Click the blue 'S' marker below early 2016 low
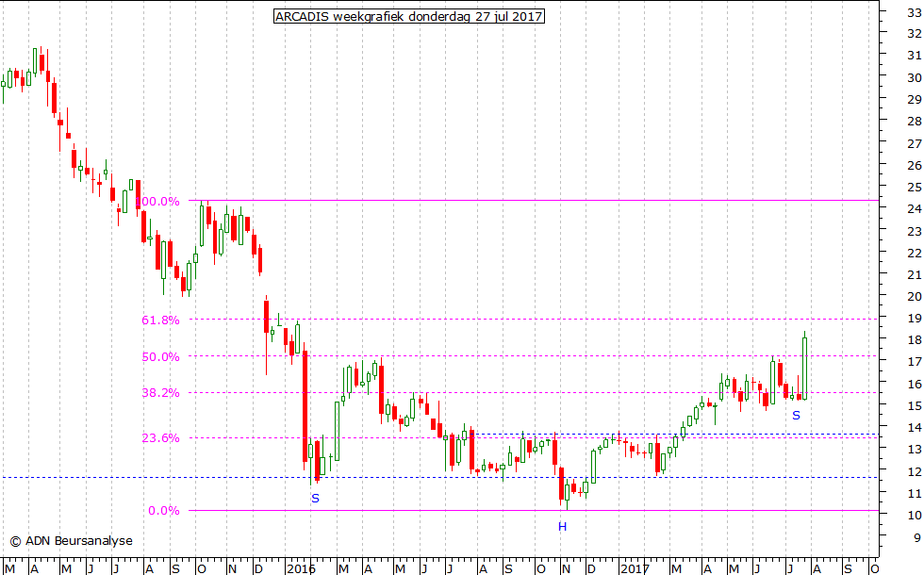The height and width of the screenshot is (575, 924). 315,499
